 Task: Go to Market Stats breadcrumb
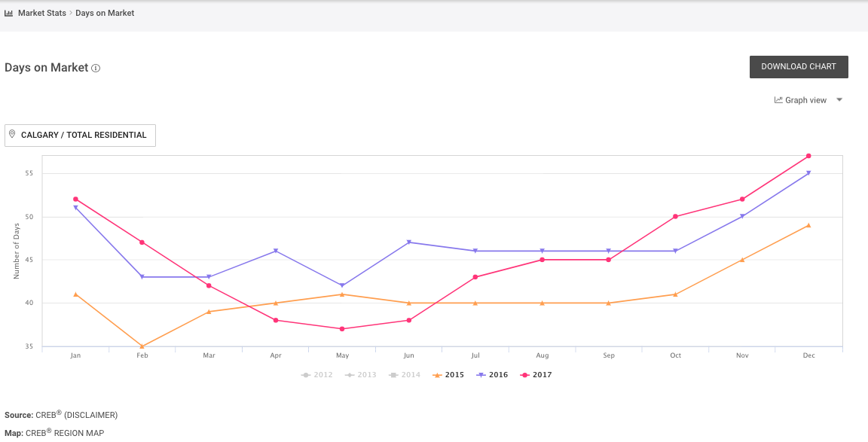[42, 13]
